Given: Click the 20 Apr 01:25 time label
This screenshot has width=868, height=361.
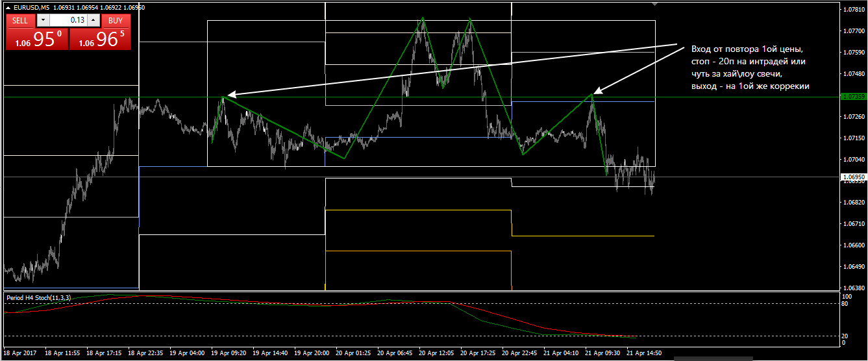Looking at the screenshot, I should point(353,353).
